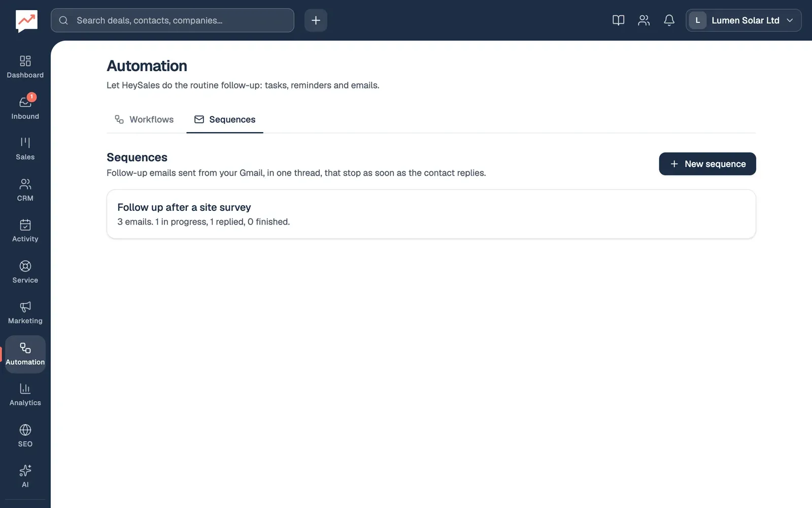Expand the Lumen Solar Ltd account dropdown
Image resolution: width=812 pixels, height=508 pixels.
[743, 20]
